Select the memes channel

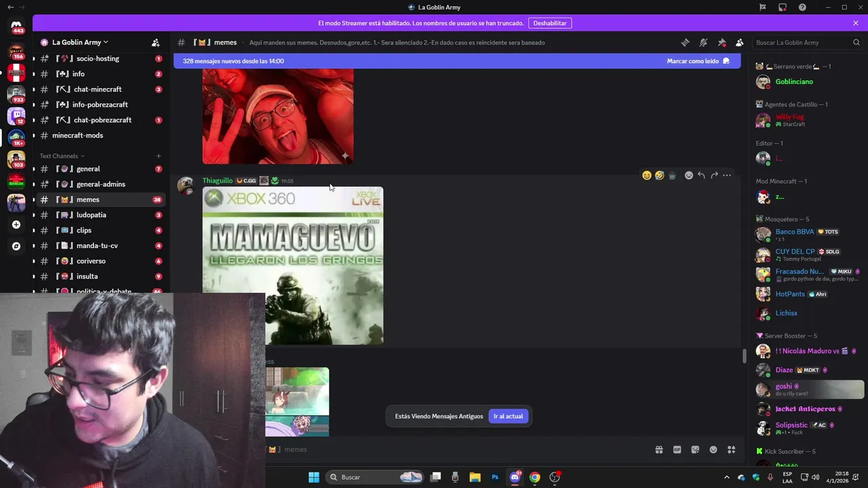coord(100,200)
